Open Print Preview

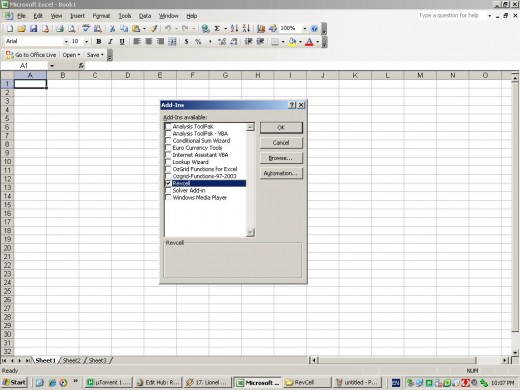pyautogui.click(x=71, y=29)
